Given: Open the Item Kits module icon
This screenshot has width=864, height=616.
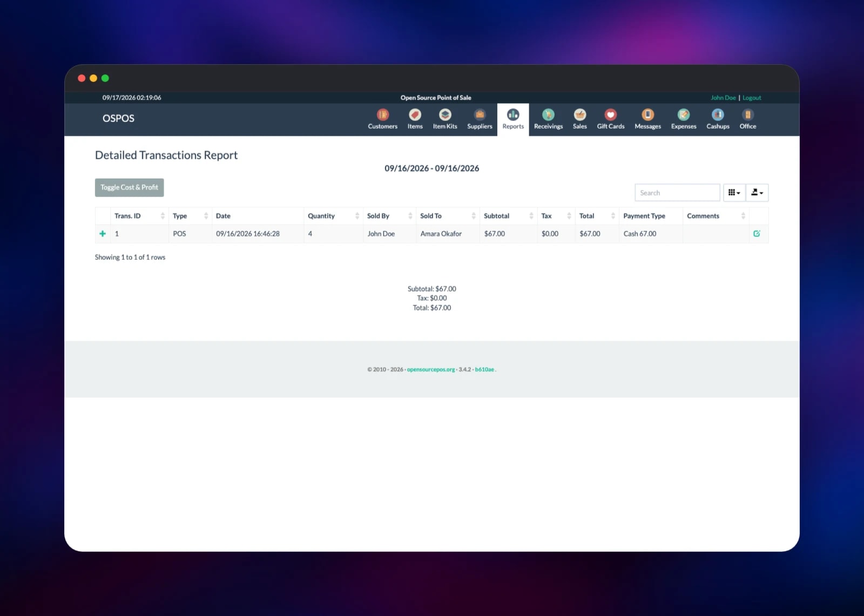Looking at the screenshot, I should tap(444, 119).
